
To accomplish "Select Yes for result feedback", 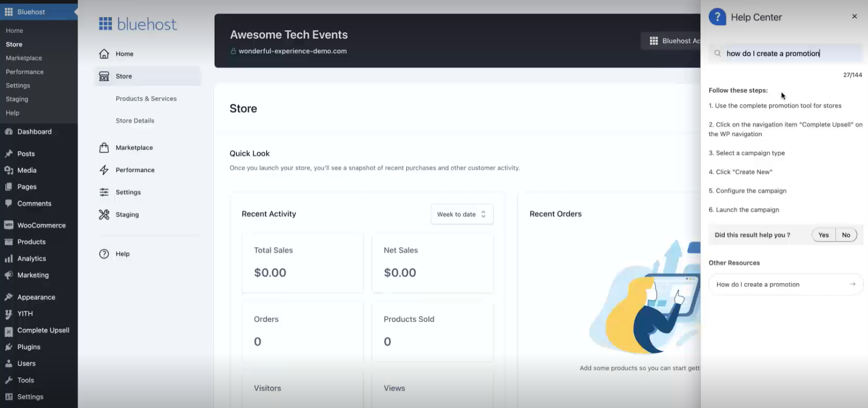I will coord(823,235).
